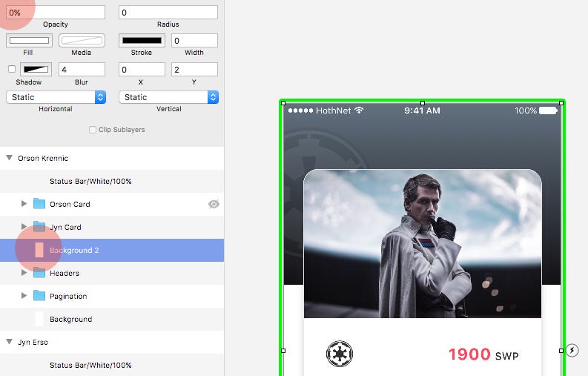This screenshot has height=376, width=588.
Task: Open the Fill color swatch
Action: (x=29, y=41)
